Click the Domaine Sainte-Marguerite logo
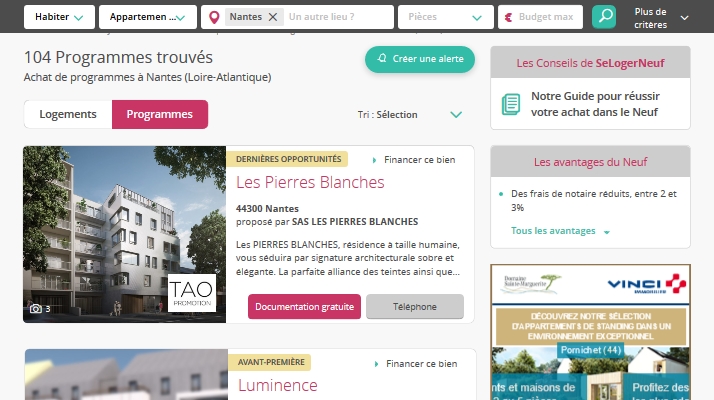This screenshot has width=714, height=400. click(x=531, y=283)
